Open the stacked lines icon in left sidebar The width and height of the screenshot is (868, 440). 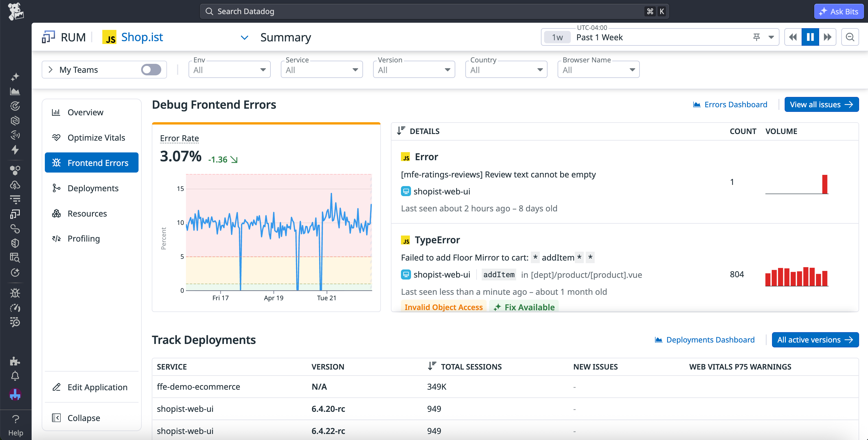click(x=15, y=199)
